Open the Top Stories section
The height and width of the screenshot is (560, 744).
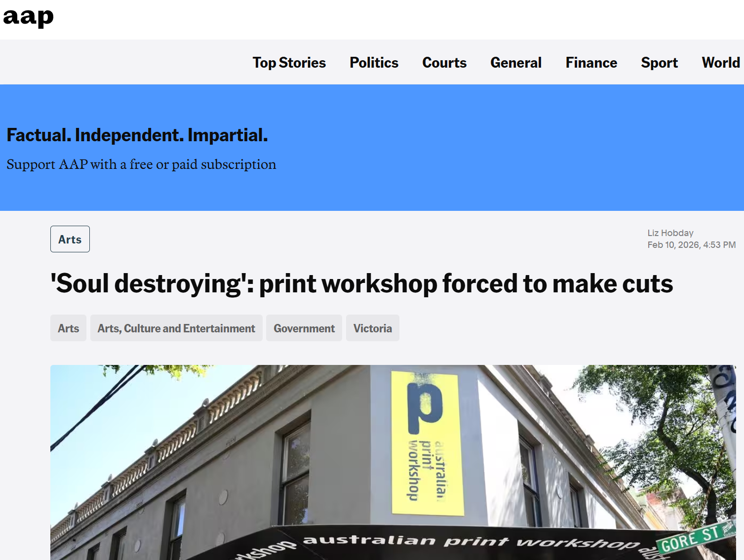[x=289, y=63]
